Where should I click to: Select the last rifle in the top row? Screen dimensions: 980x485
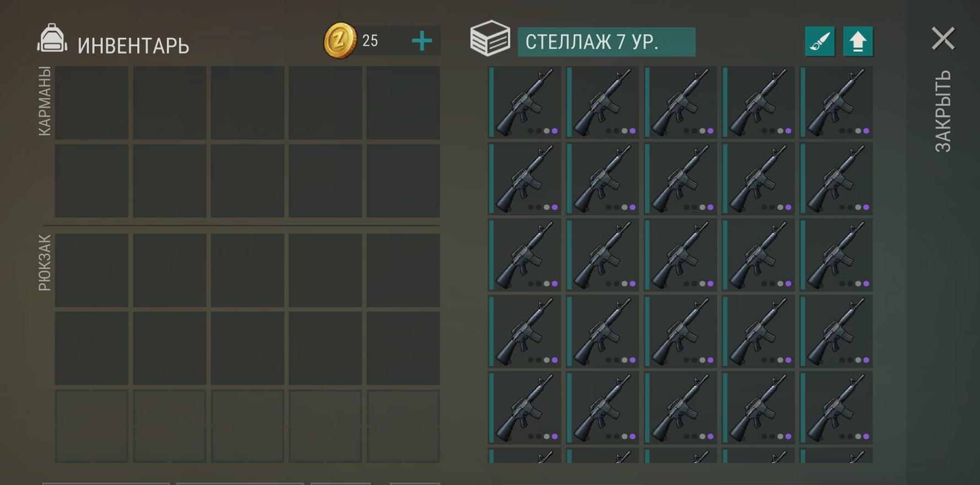[836, 103]
